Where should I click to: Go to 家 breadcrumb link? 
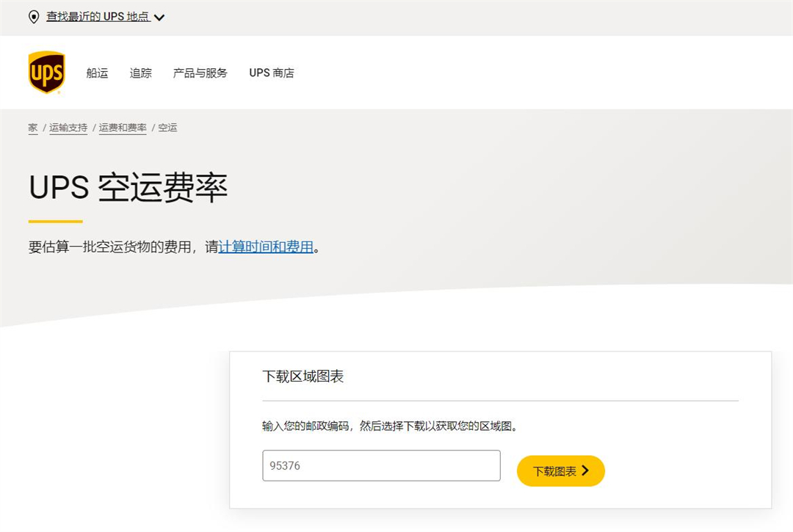pos(33,128)
